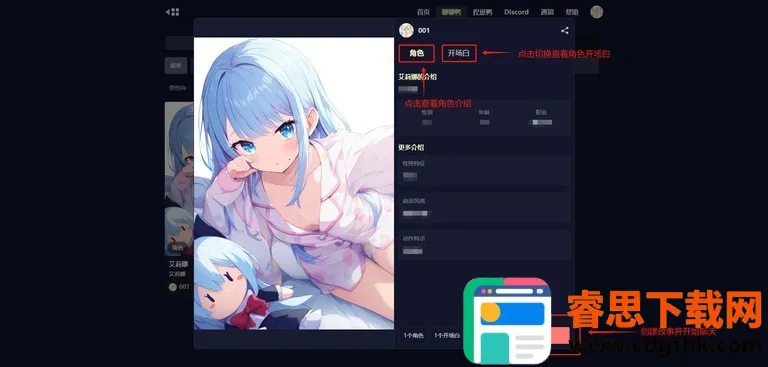Open the 聊聊鸭 navigation item
The image size is (768, 367).
pos(451,12)
